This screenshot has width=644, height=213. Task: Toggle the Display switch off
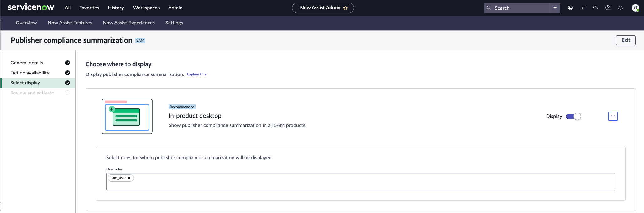pyautogui.click(x=573, y=116)
